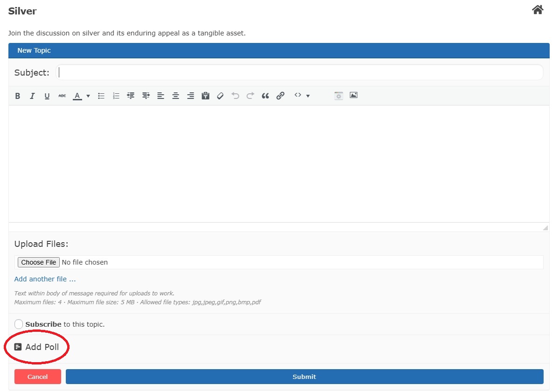The image size is (552, 392).
Task: Insert a blockquote
Action: pos(266,96)
